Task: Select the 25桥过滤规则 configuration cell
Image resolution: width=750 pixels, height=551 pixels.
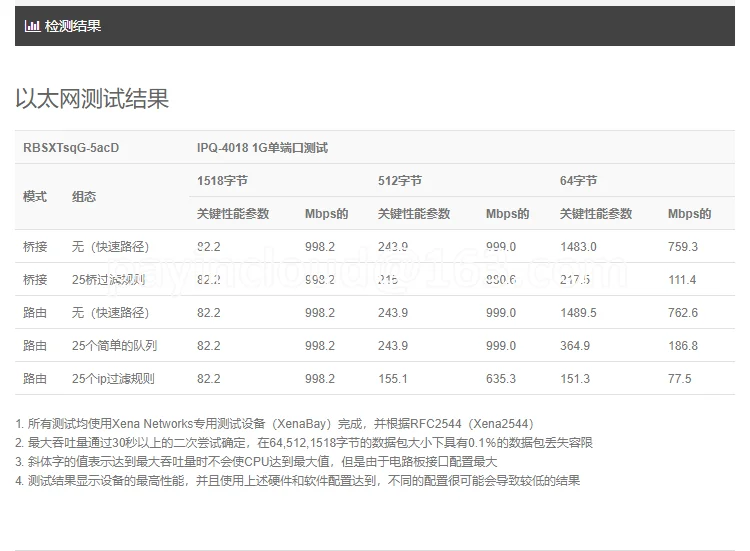Action: [x=108, y=280]
